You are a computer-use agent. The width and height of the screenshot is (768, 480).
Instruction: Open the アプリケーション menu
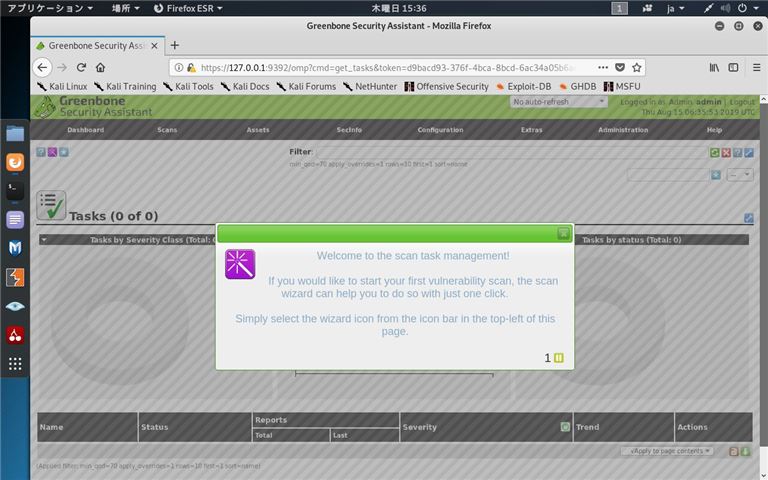[50, 8]
